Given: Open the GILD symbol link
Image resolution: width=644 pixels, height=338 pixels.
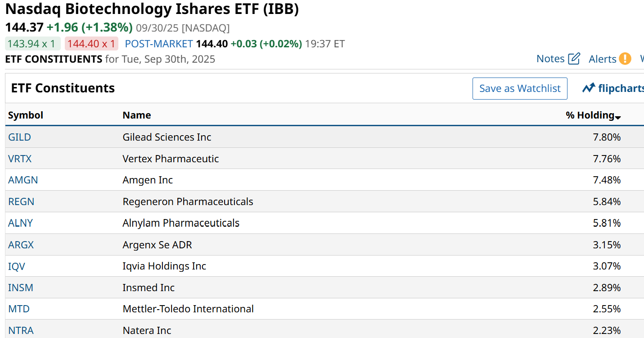Looking at the screenshot, I should [x=19, y=137].
